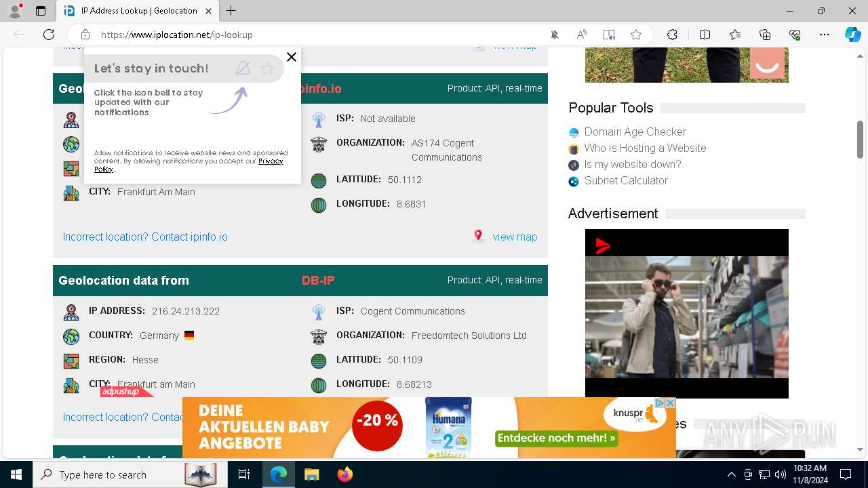
Task: Click the pink smiley chat widget
Action: (767, 63)
